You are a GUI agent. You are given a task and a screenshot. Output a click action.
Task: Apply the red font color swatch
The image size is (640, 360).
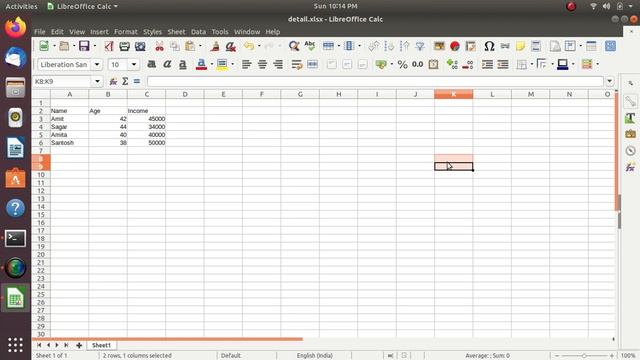click(201, 64)
